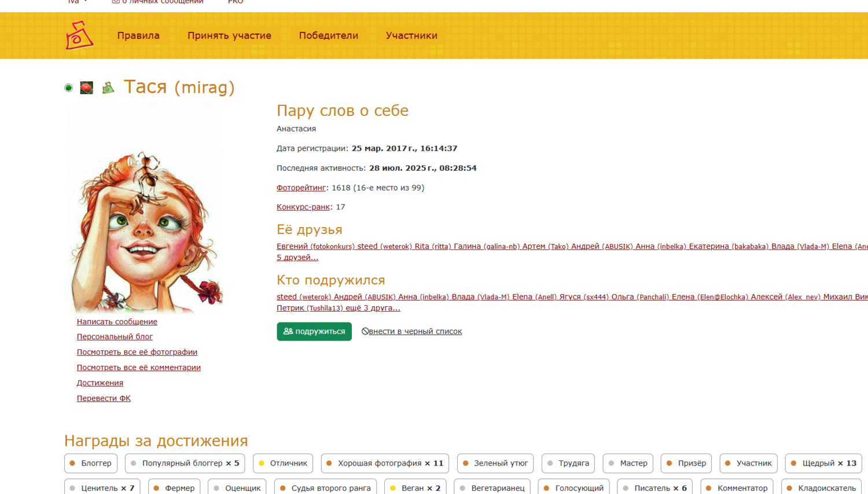Click the red rose badge icon
This screenshot has width=868, height=494.
click(86, 88)
